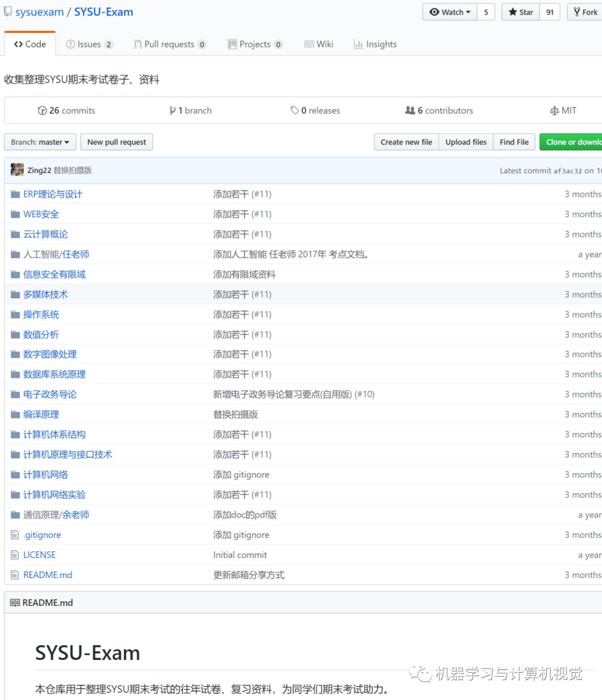The height and width of the screenshot is (700, 602).
Task: Open the 数据库系统原理 folder
Action: pyautogui.click(x=55, y=374)
